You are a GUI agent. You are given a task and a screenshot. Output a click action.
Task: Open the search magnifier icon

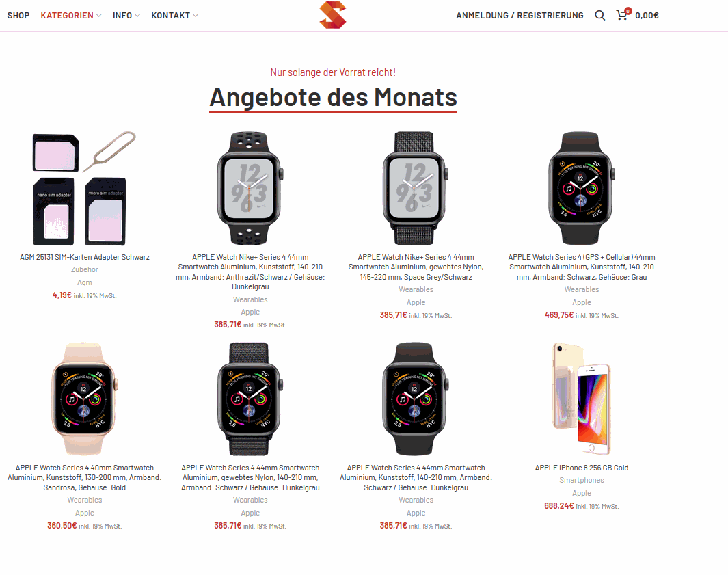pyautogui.click(x=600, y=15)
